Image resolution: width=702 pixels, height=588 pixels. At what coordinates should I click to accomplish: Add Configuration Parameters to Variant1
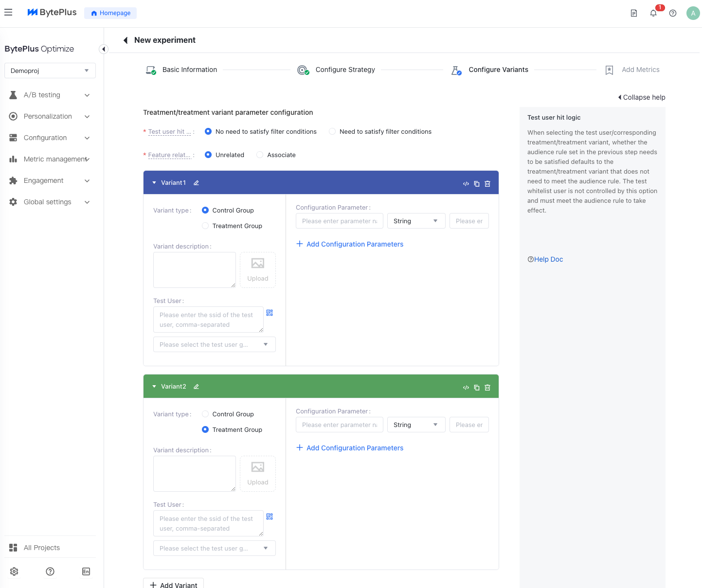[350, 244]
